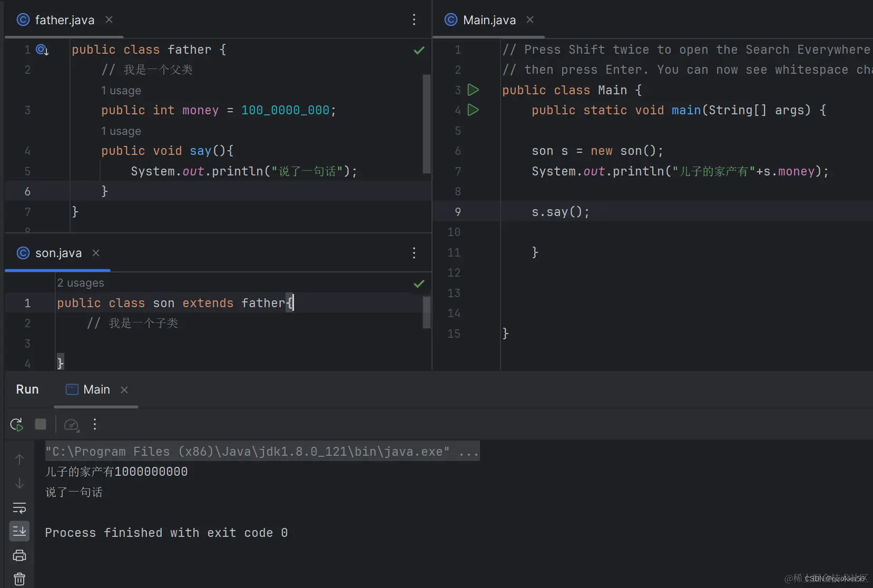
Task: Open son.java tab options menu
Action: point(414,253)
